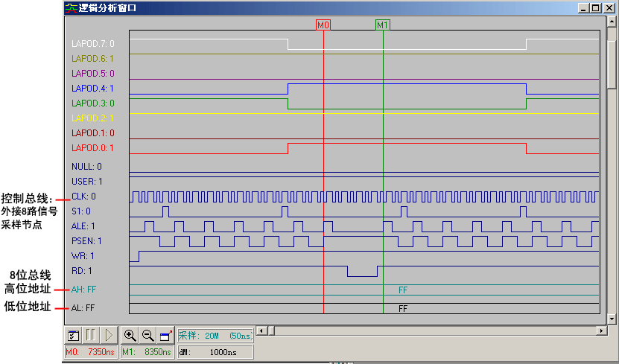
Task: Select the LAPOD.1 channel label
Action: tap(93, 133)
